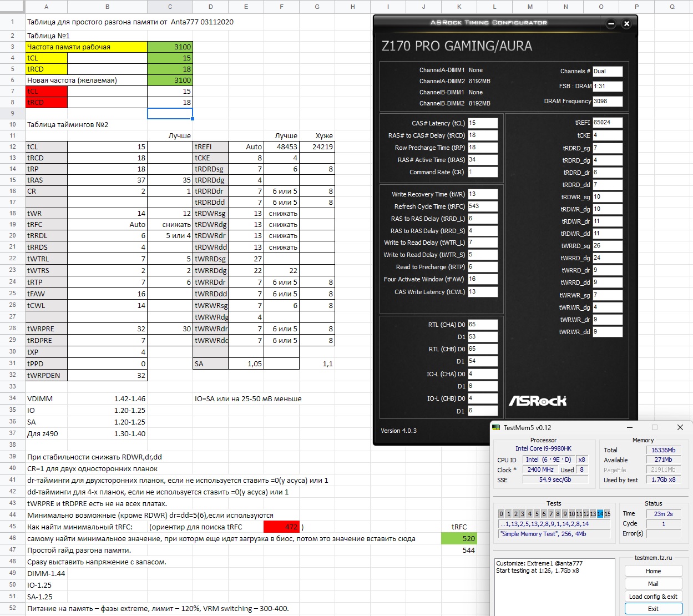Click the Time value 23m 2s

click(x=663, y=514)
